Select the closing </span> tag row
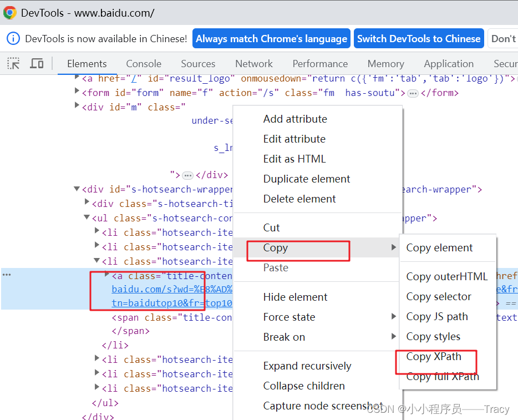Viewport: 518px width, 420px height. click(x=130, y=331)
